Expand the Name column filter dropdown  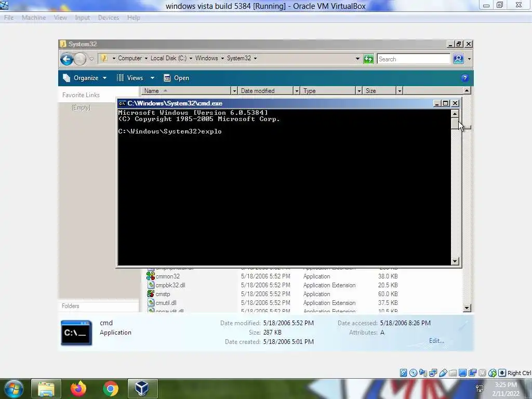click(234, 91)
